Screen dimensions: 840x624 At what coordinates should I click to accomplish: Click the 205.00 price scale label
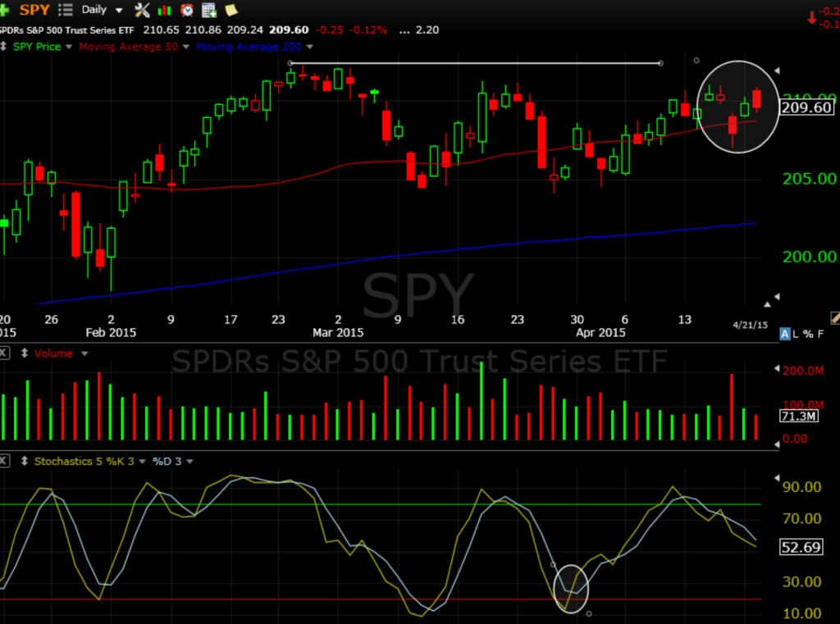click(x=810, y=179)
